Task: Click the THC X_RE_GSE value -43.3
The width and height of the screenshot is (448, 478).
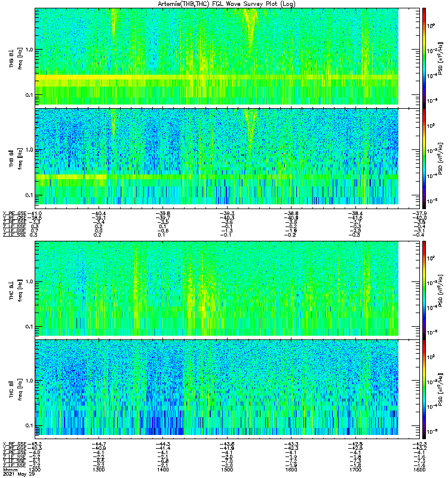Action: [291, 444]
